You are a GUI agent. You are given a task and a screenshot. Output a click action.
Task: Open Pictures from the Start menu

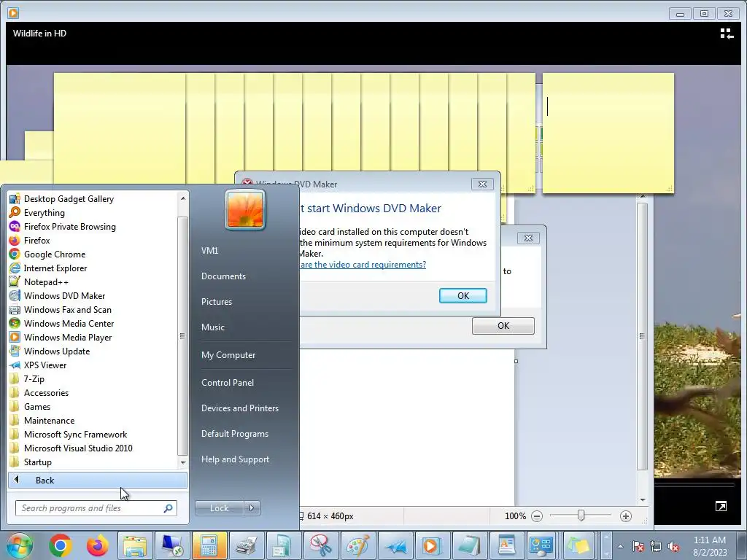217,302
